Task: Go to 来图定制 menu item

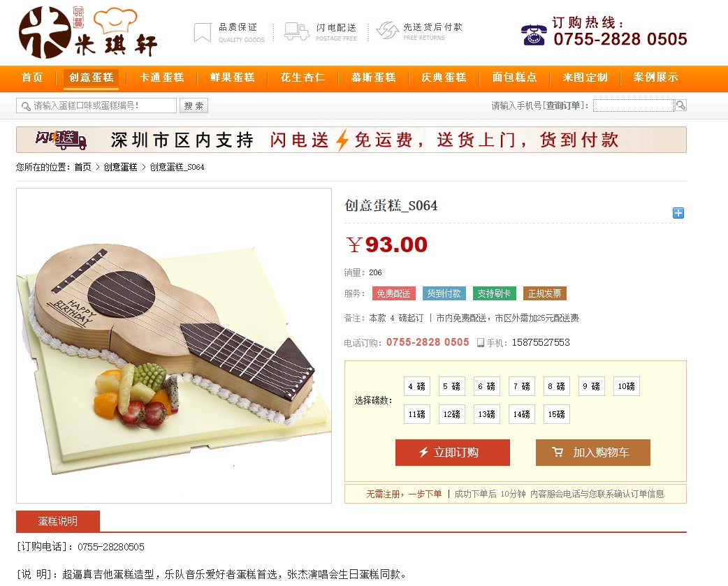Action: 585,78
